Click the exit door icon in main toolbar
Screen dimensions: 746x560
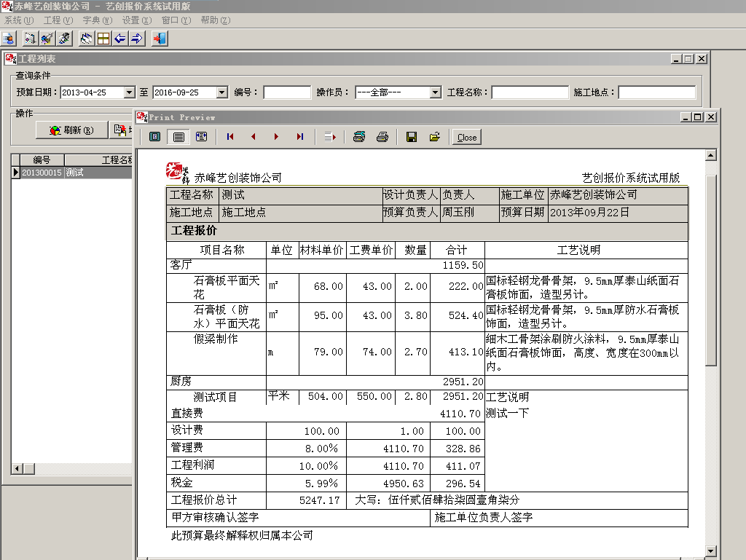[x=160, y=39]
